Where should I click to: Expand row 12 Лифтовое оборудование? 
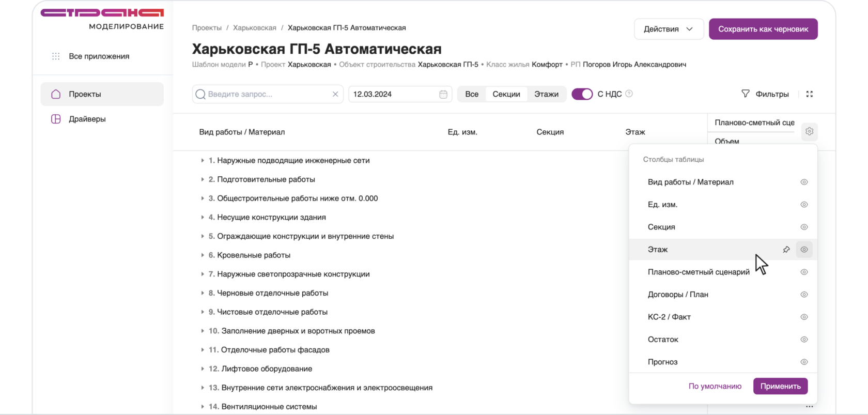click(x=203, y=369)
